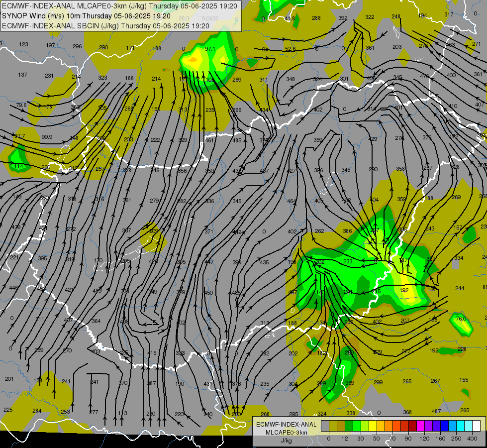
Task: Click the map value 272
Action: pyautogui.click(x=71, y=229)
